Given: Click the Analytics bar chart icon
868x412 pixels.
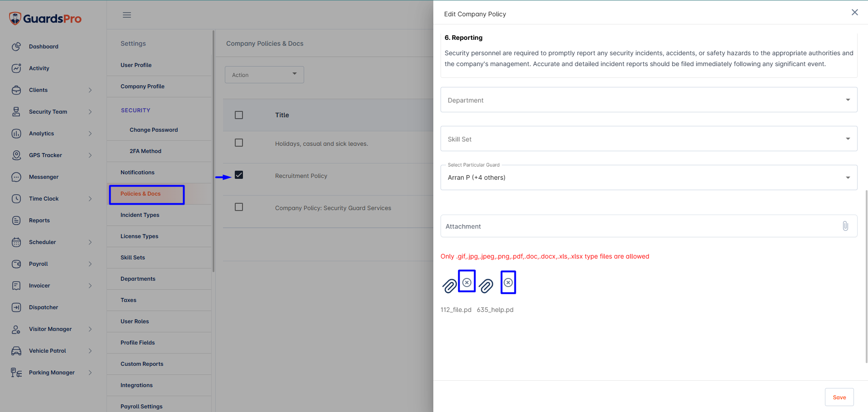Looking at the screenshot, I should (16, 134).
